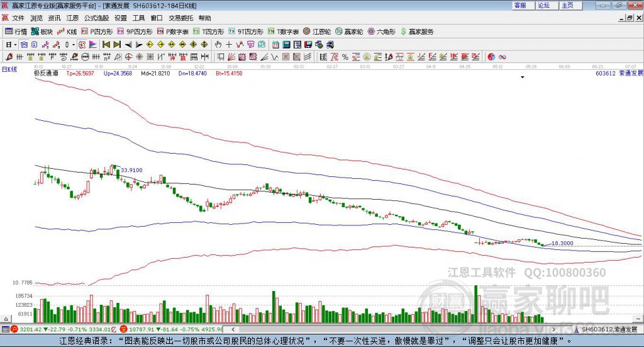Open the 窗口 menu
Viewport: 644px width, 347px height.
[x=157, y=18]
